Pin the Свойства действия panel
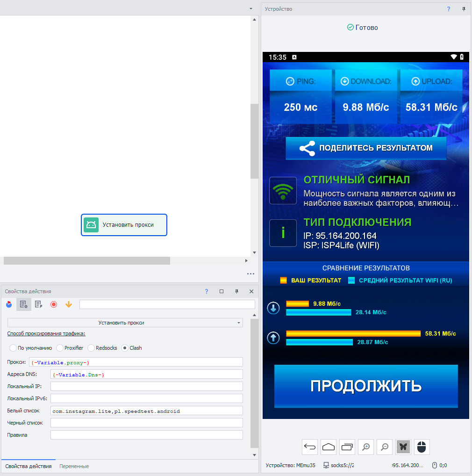This screenshot has height=476, width=472. click(236, 291)
